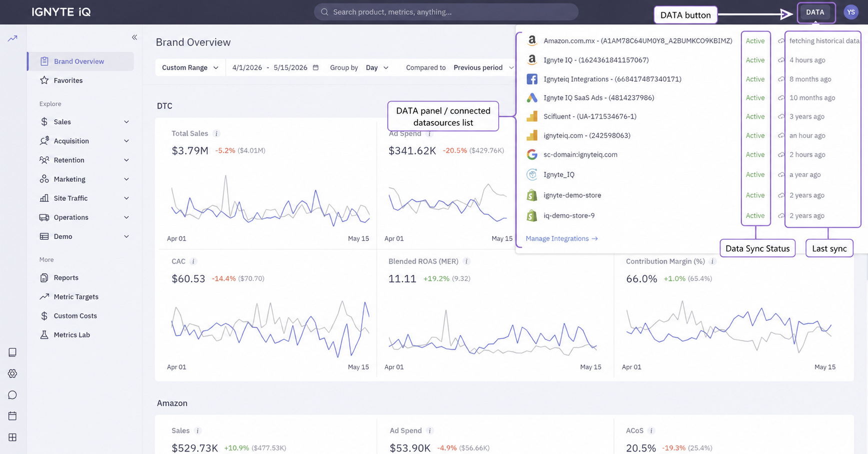Open calendar icon in left rail

(x=13, y=416)
